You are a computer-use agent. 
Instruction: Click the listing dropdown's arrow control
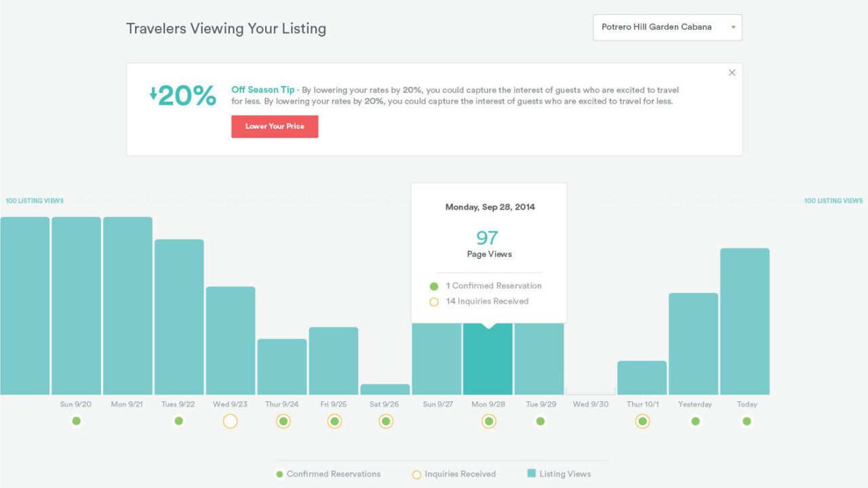coord(733,27)
